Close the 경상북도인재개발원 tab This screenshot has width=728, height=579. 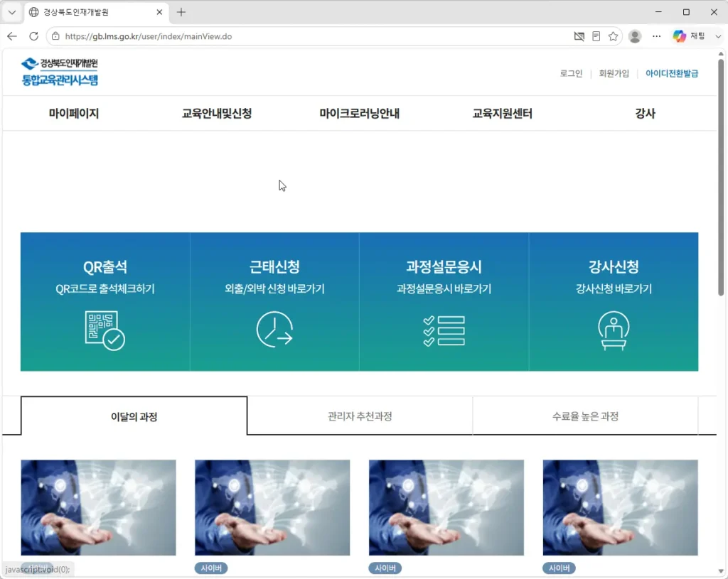point(159,12)
